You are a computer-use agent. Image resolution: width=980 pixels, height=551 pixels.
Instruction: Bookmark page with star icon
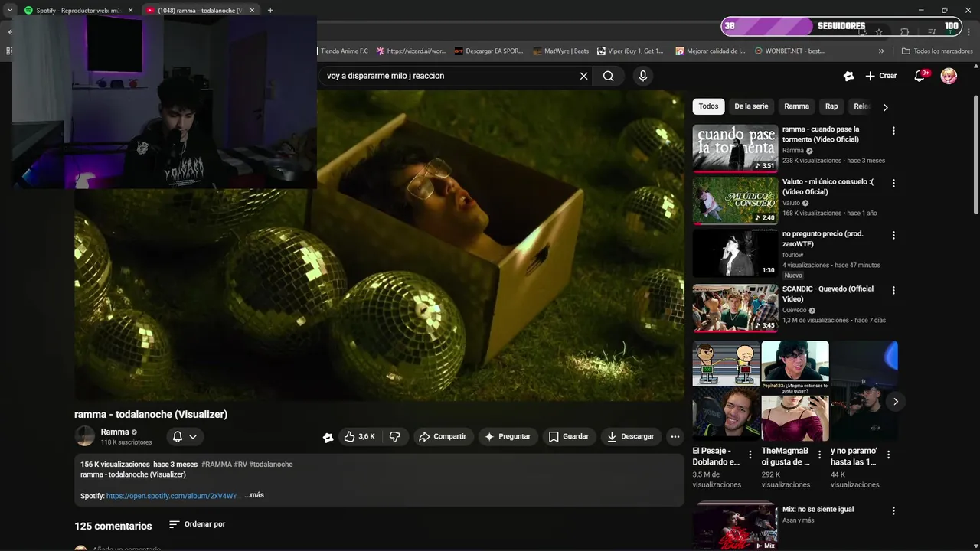pos(879,32)
